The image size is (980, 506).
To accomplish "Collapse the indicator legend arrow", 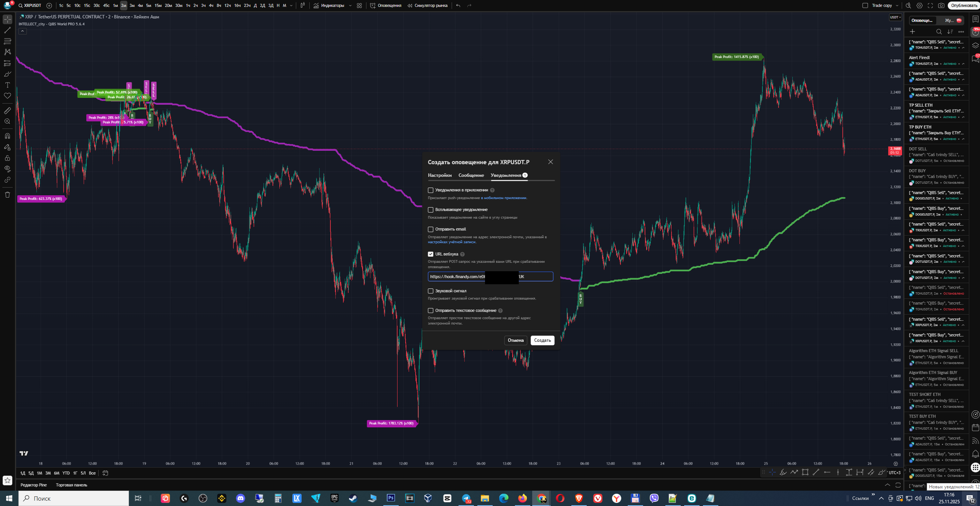I will [x=23, y=31].
